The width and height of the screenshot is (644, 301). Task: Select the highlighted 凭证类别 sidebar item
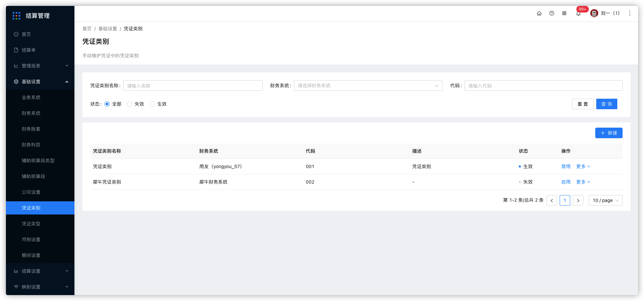click(x=40, y=208)
